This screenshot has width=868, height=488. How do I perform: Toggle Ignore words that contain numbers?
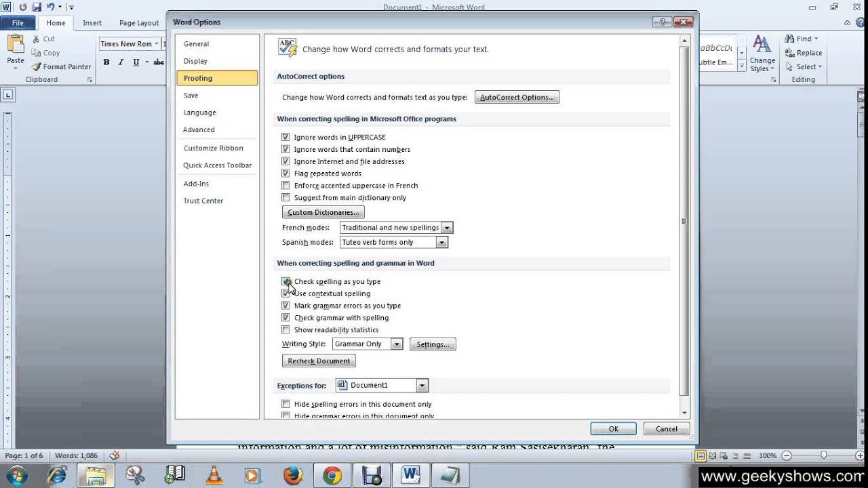(x=285, y=149)
